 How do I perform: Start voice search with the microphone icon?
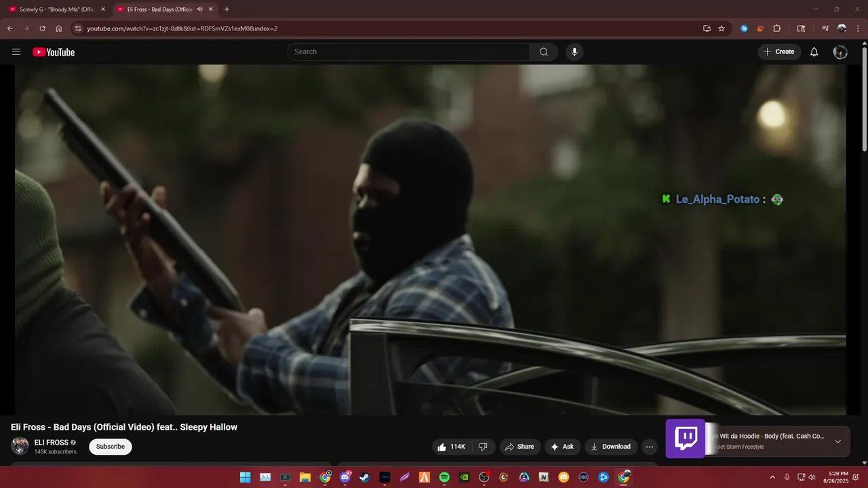[574, 52]
